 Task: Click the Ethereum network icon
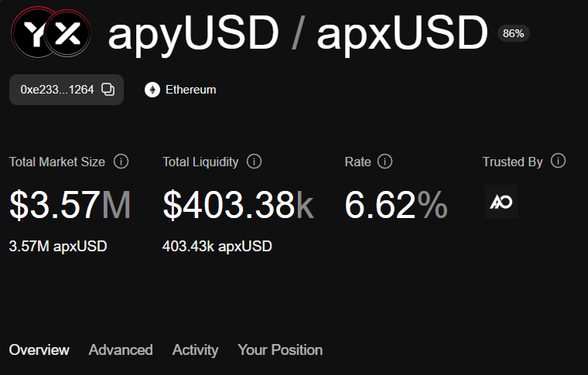coord(152,90)
